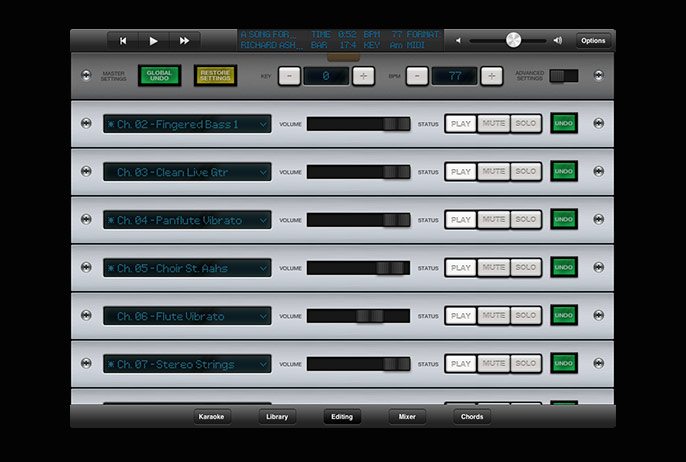Open Ch. 05 Choir St. Aahs instrument dropdown
This screenshot has height=462, width=686.
[187, 268]
